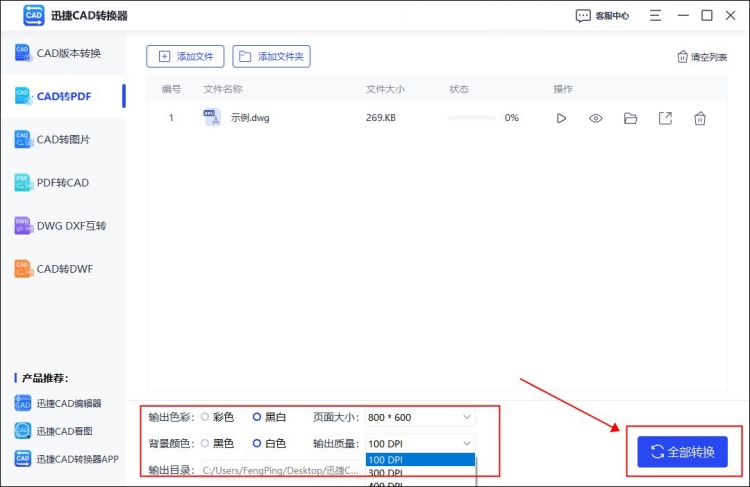Image resolution: width=750 pixels, height=487 pixels.
Task: Click file name 示例.dwg
Action: point(250,118)
